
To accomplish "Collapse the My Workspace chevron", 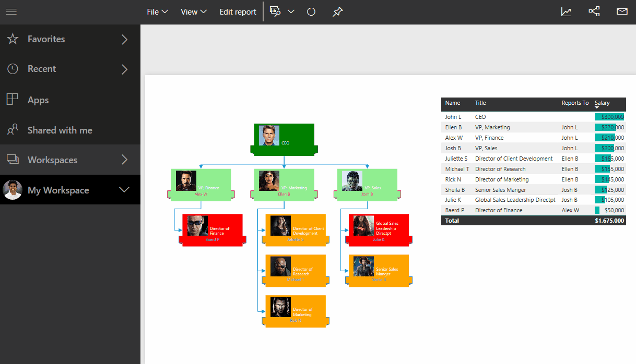I will point(124,190).
